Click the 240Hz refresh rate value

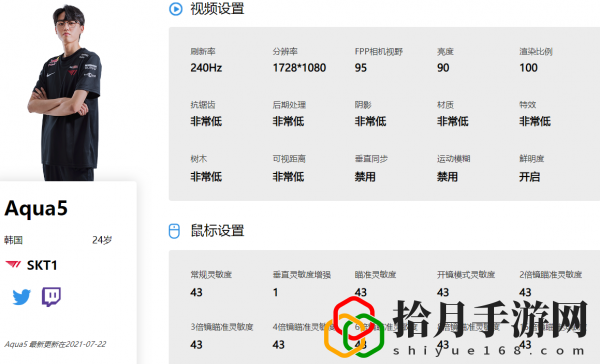(x=206, y=68)
